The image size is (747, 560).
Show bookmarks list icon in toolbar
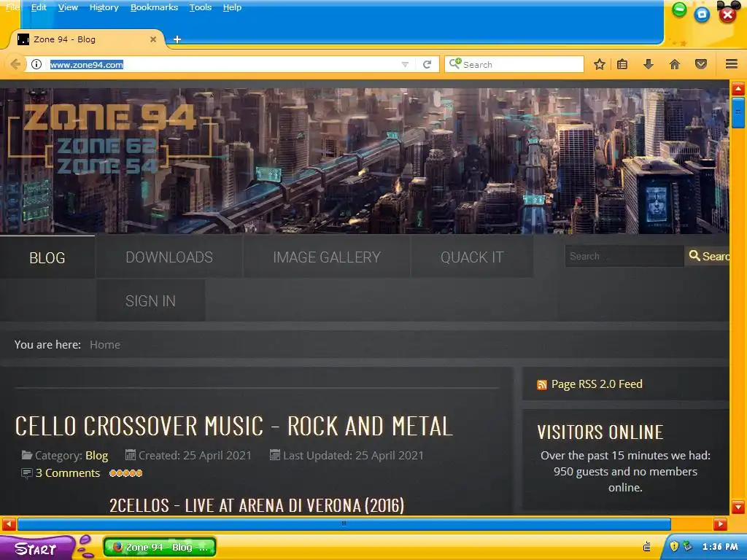point(622,64)
